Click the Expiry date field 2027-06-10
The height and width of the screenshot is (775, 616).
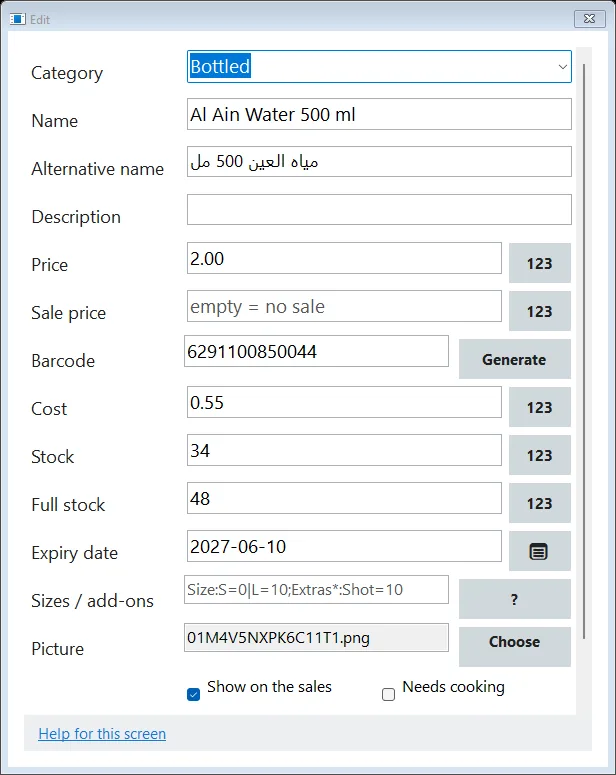click(344, 546)
